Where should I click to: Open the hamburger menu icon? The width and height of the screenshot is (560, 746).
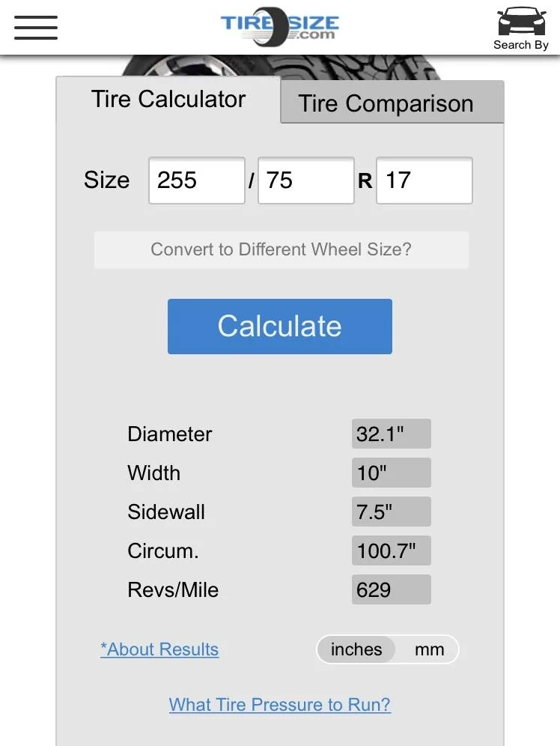pyautogui.click(x=36, y=27)
